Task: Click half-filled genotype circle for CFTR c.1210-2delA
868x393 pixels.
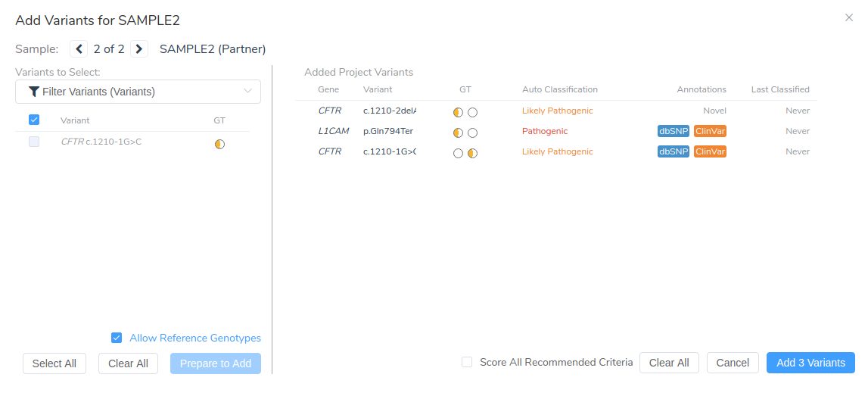Action: (x=458, y=112)
